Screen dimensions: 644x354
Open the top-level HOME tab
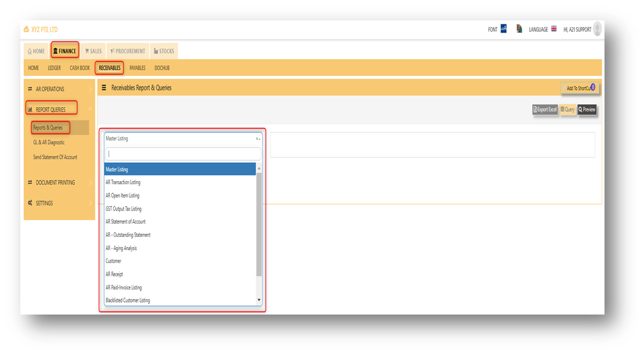pos(36,51)
